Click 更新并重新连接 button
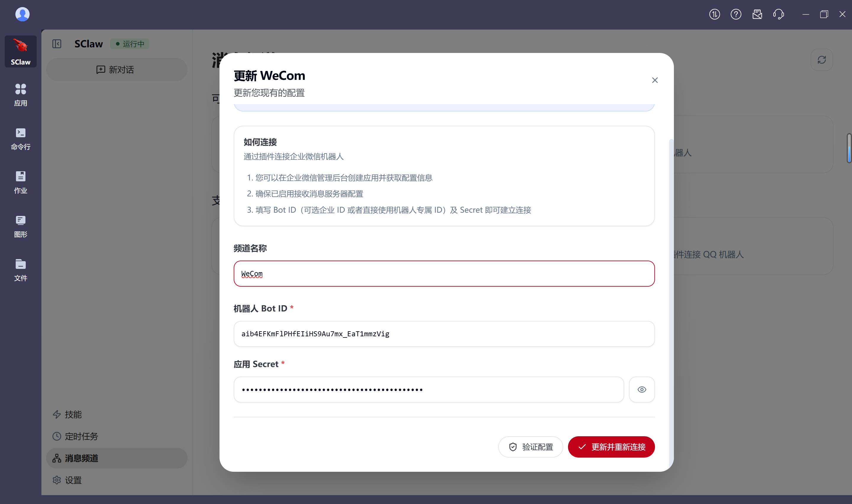Image resolution: width=852 pixels, height=504 pixels. [611, 447]
